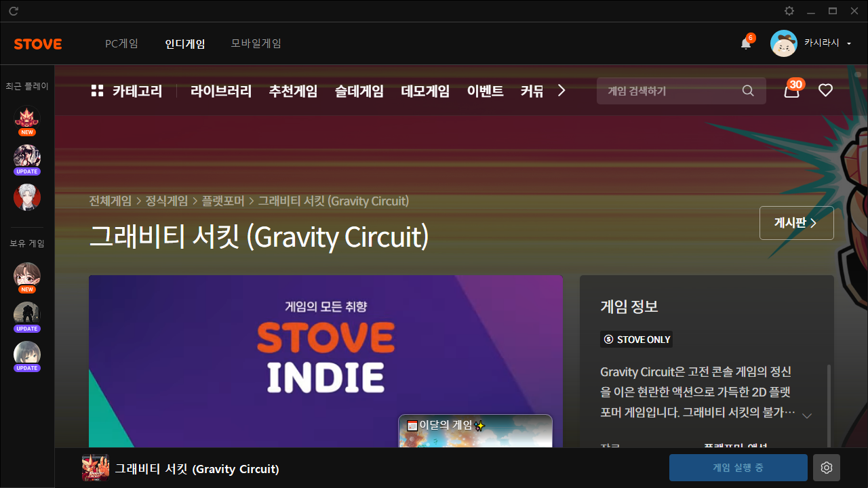This screenshot has width=868, height=488.
Task: Expand the game description chevron
Action: coord(807,415)
